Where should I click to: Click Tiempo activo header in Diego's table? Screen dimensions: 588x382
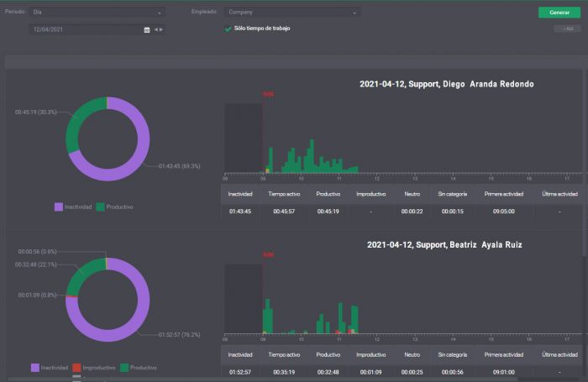coord(284,194)
